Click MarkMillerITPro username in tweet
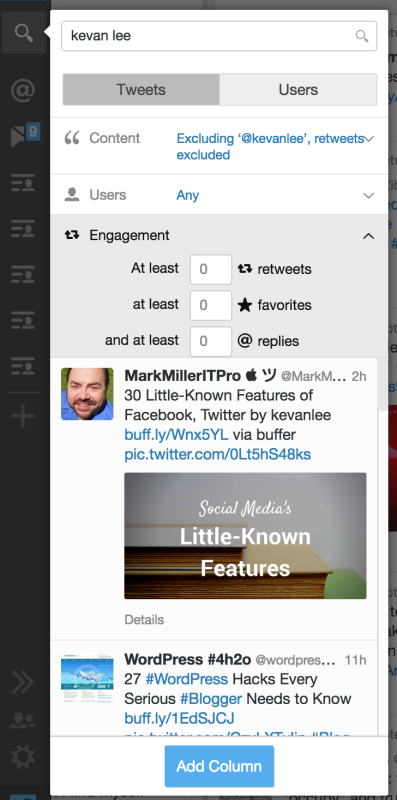This screenshot has width=397, height=800. point(183,376)
